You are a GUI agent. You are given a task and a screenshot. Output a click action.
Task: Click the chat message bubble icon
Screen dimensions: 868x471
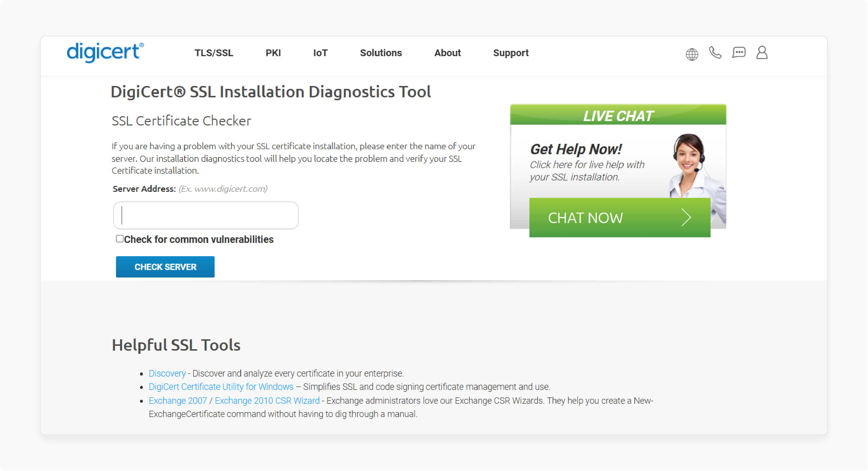(x=738, y=53)
